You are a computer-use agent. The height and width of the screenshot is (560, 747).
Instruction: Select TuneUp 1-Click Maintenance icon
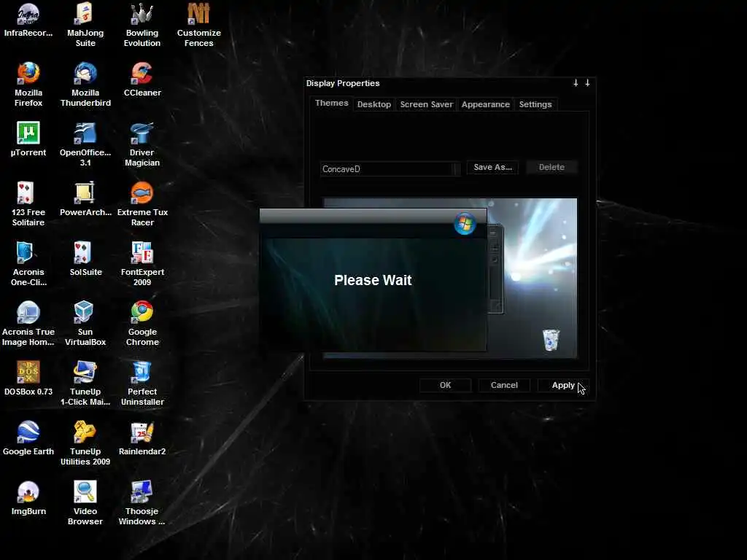coord(85,384)
